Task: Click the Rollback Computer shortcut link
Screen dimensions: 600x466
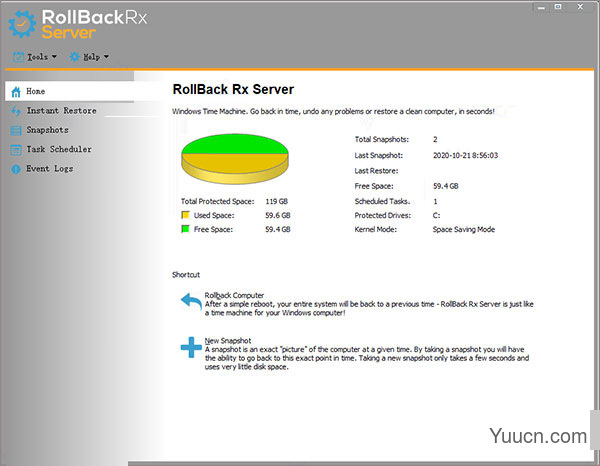Action: click(x=234, y=295)
